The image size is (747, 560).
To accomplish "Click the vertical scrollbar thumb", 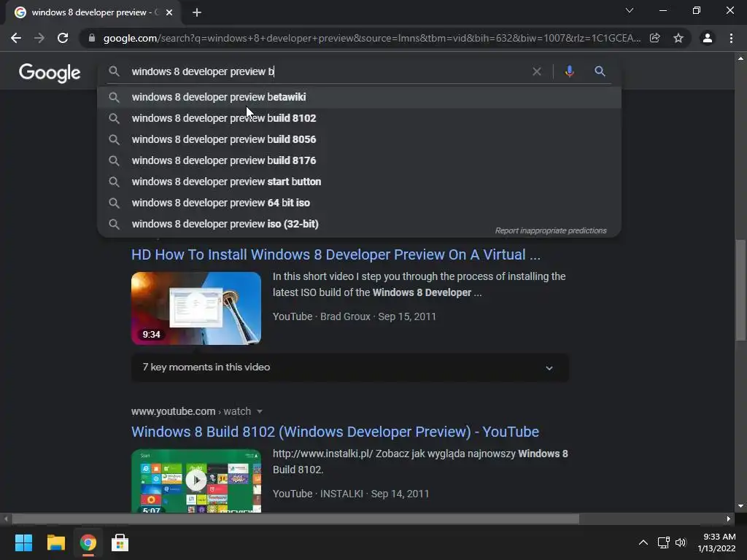I will [x=740, y=290].
